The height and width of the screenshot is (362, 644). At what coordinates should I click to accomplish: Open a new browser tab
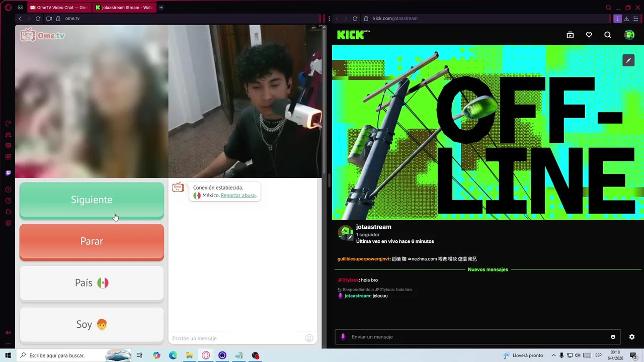[x=161, y=8]
